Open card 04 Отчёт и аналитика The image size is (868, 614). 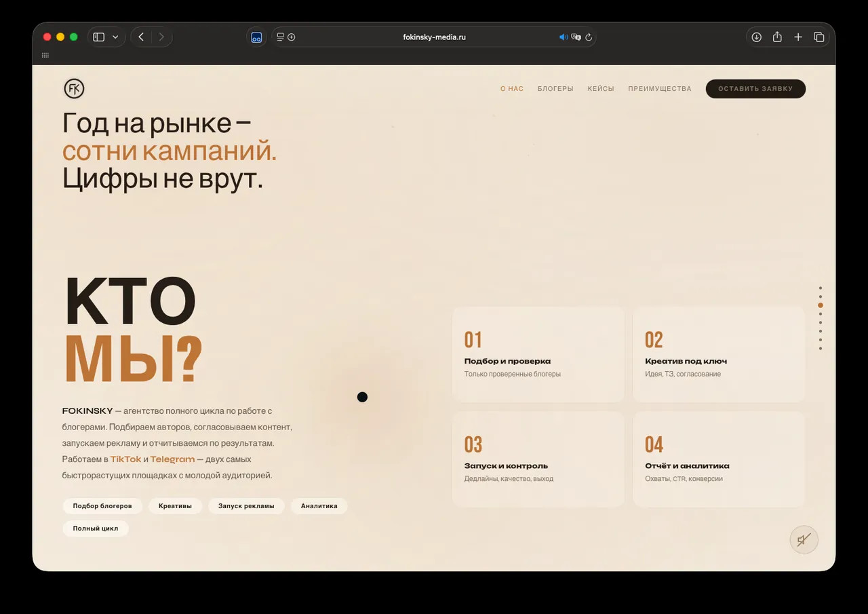(x=719, y=459)
